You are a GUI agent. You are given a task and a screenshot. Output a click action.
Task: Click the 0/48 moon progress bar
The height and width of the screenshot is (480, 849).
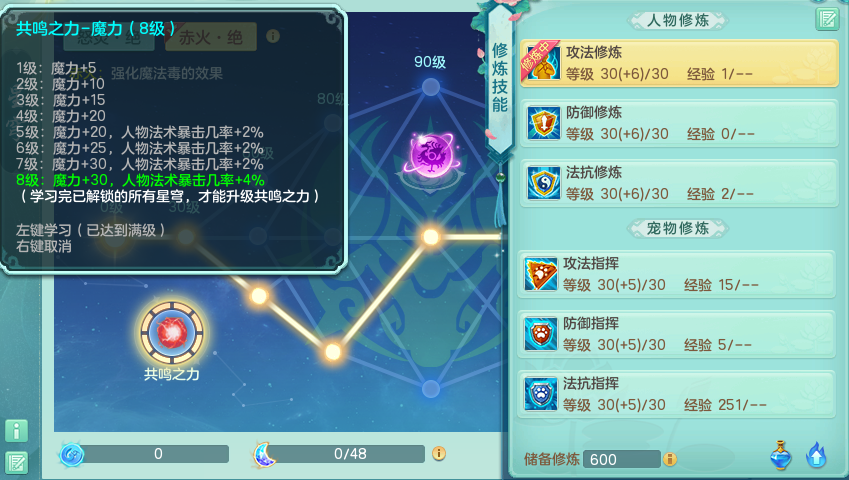tap(350, 454)
